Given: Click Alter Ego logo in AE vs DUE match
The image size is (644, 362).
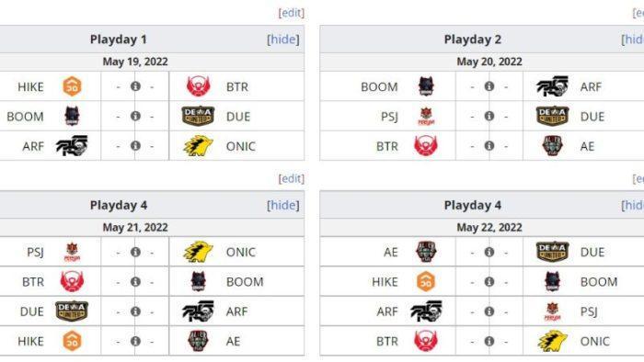Looking at the screenshot, I should [426, 252].
